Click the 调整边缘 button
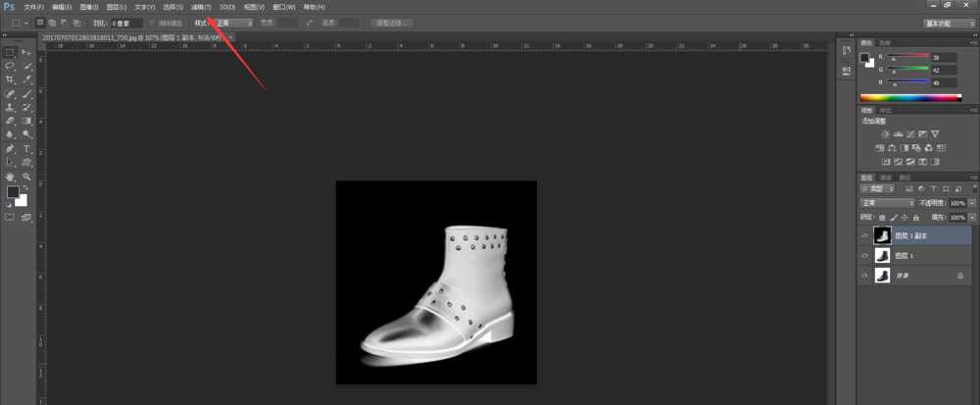Viewport: 980px width, 405px height. click(x=391, y=22)
